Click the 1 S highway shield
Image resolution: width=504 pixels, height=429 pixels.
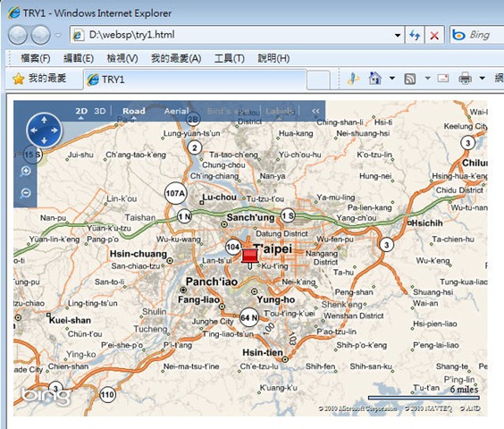pos(288,215)
